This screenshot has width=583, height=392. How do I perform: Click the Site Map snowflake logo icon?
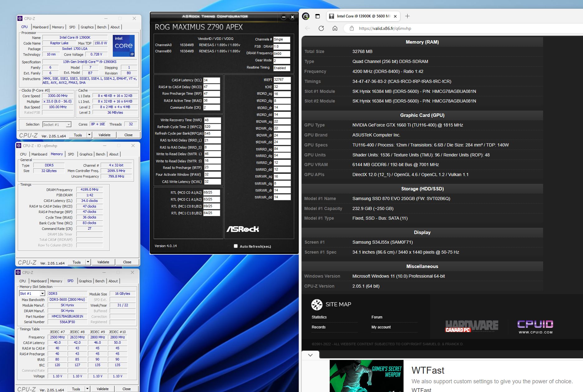click(317, 304)
